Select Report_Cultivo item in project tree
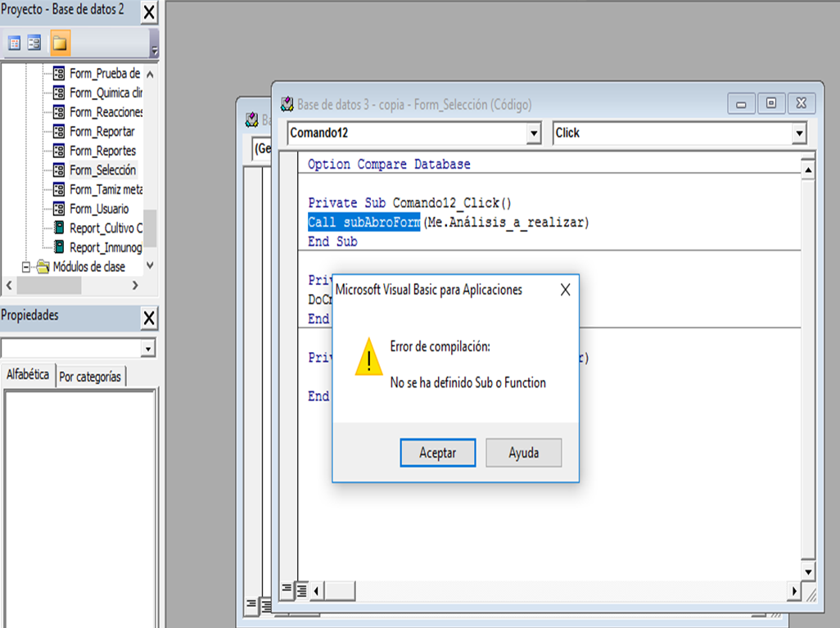The image size is (840, 628). coord(106,228)
